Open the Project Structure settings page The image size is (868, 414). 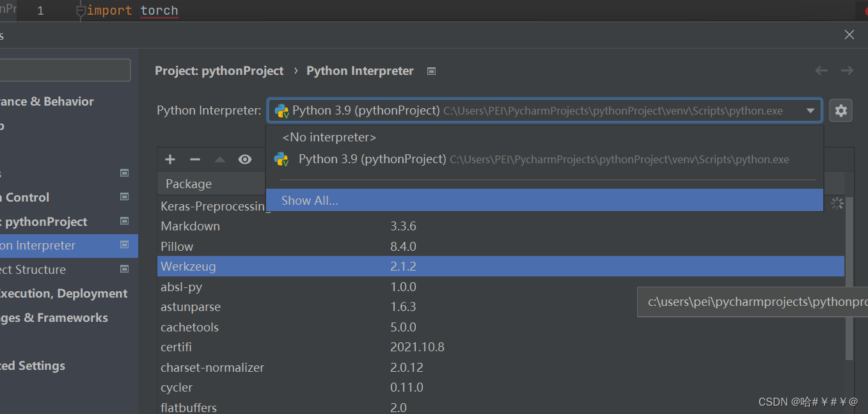point(38,269)
